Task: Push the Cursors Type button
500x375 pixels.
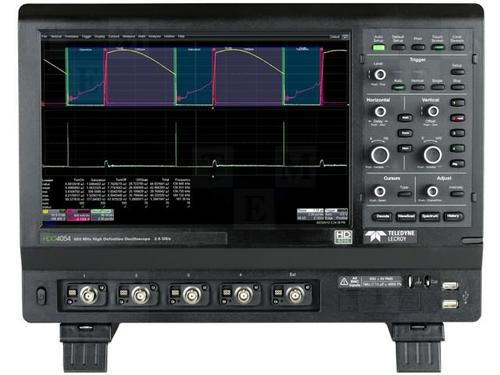Action: [404, 194]
